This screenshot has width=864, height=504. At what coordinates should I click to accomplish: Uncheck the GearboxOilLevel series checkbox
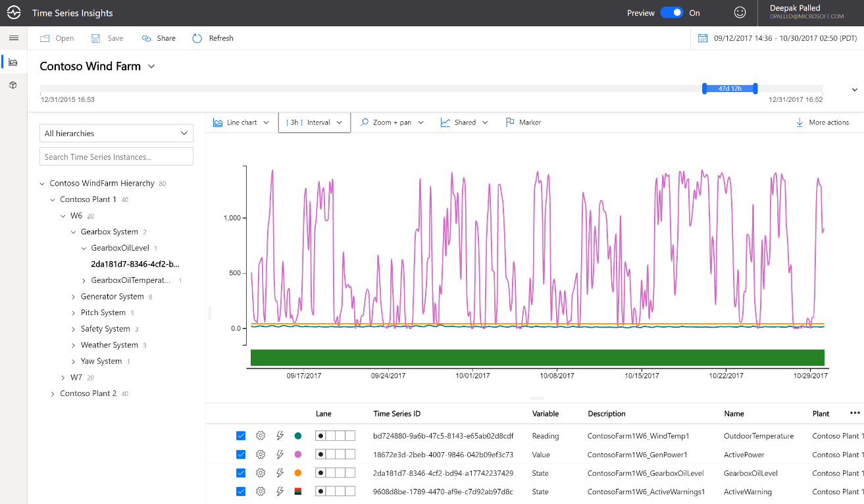(241, 472)
